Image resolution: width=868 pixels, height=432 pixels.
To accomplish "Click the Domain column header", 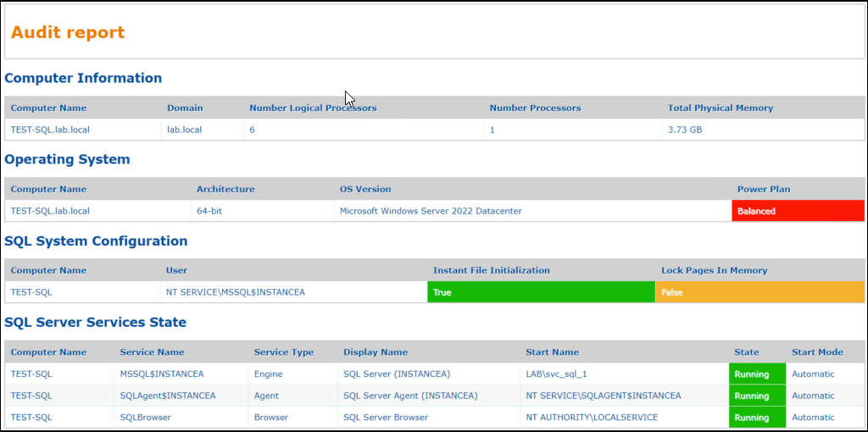I will point(185,108).
